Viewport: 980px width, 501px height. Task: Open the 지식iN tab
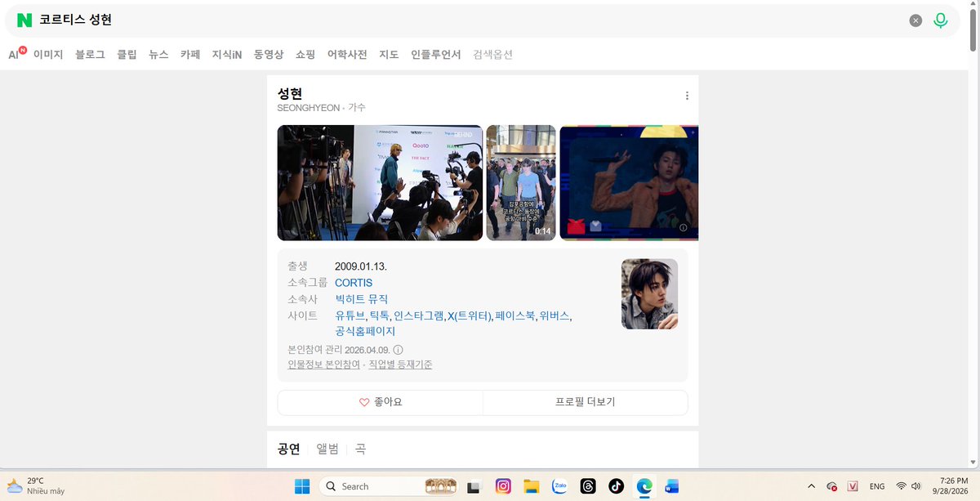click(227, 55)
